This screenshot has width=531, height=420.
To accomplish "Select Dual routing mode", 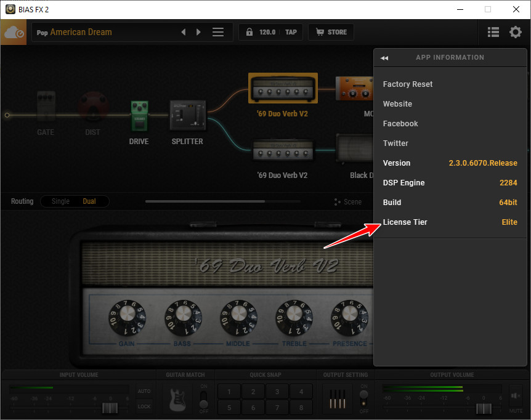I will (89, 201).
